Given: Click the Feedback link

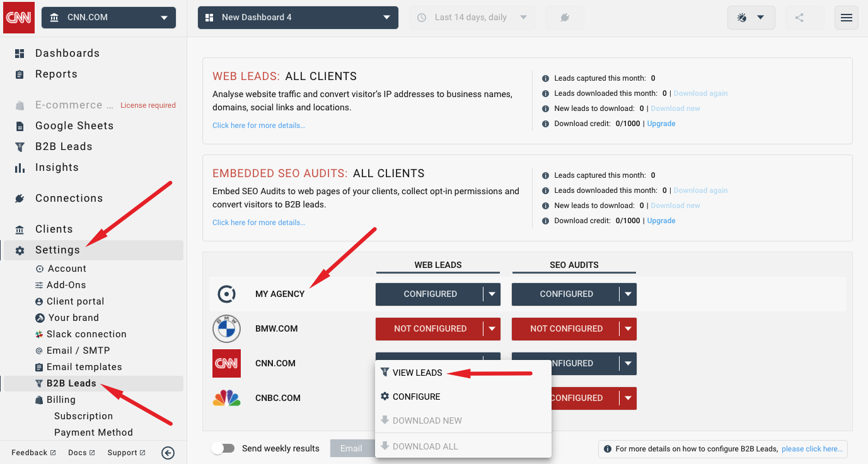Looking at the screenshot, I should [33, 453].
